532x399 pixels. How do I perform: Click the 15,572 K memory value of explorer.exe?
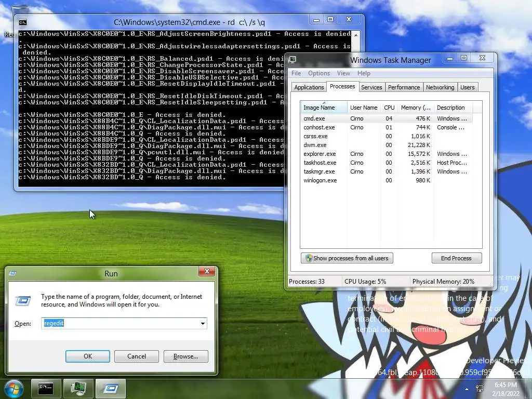coord(419,154)
